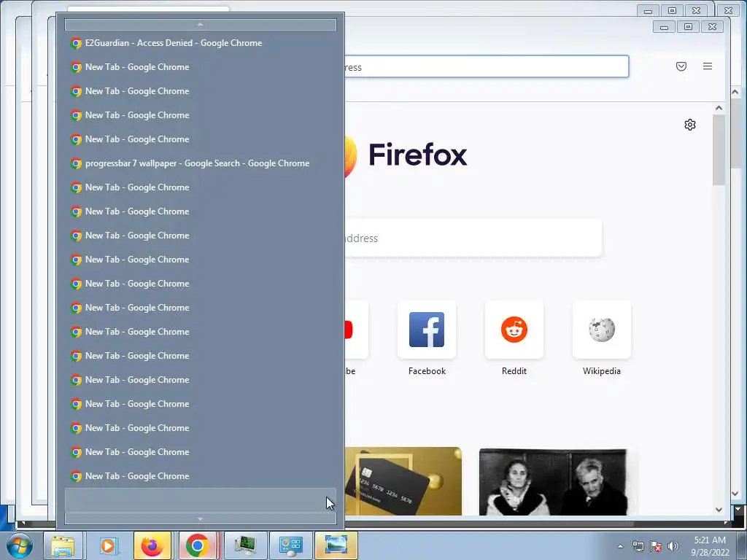Click the Firefox wordmark logo text
747x560 pixels.
[418, 155]
